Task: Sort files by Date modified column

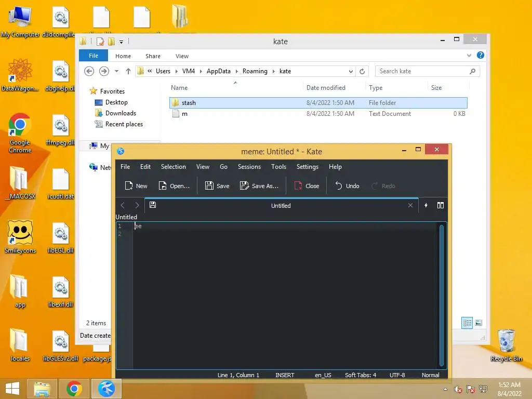Action: (x=326, y=87)
